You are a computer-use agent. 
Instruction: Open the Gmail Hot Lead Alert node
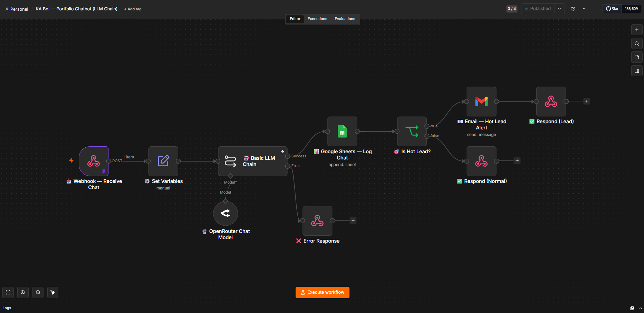pyautogui.click(x=481, y=101)
